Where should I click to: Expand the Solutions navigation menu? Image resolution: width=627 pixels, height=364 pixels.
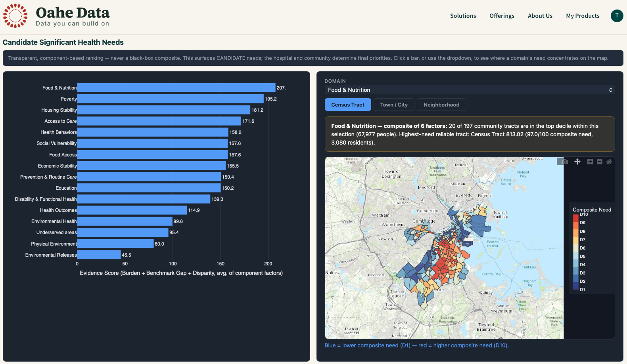tap(463, 16)
